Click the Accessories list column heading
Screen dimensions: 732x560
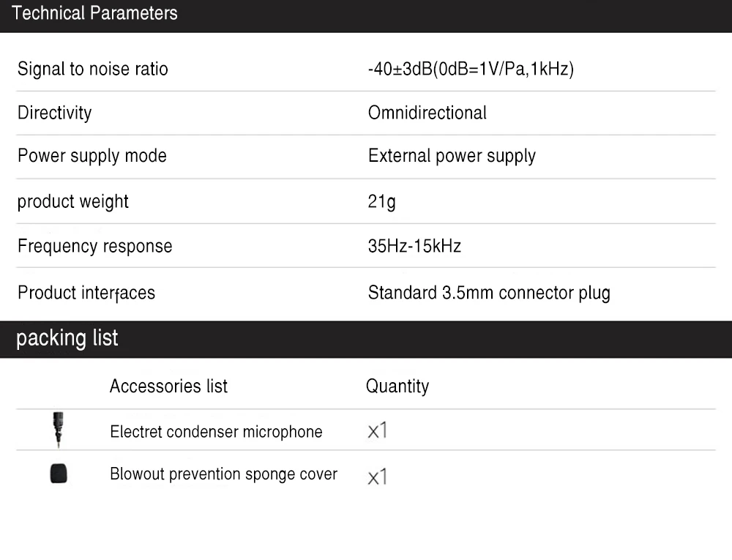168,387
